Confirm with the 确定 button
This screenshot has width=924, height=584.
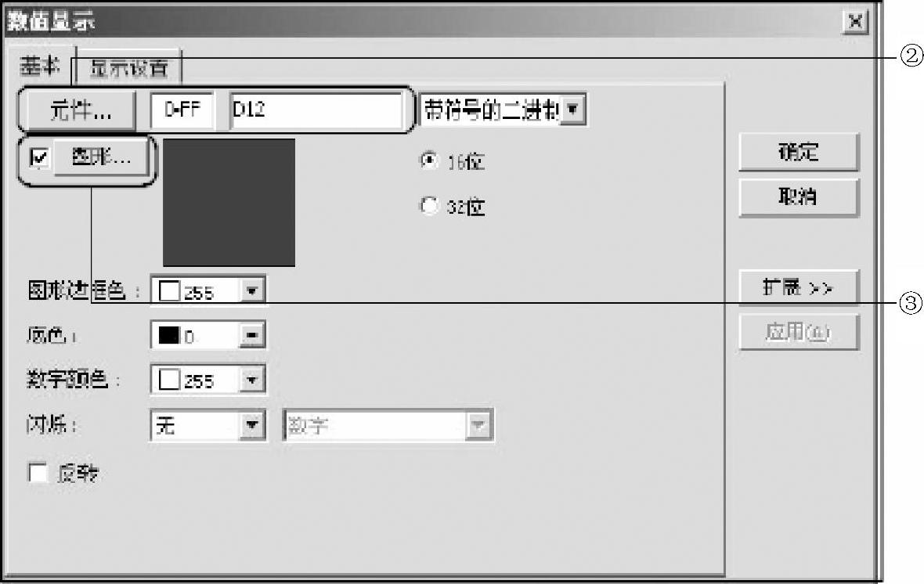pyautogui.click(x=799, y=152)
